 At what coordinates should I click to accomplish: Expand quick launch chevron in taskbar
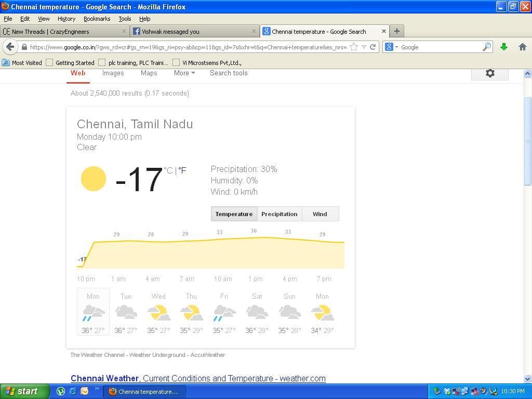tap(97, 389)
